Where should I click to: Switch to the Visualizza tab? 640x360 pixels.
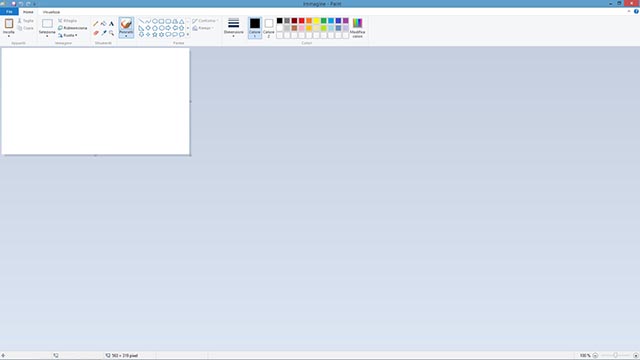click(51, 12)
